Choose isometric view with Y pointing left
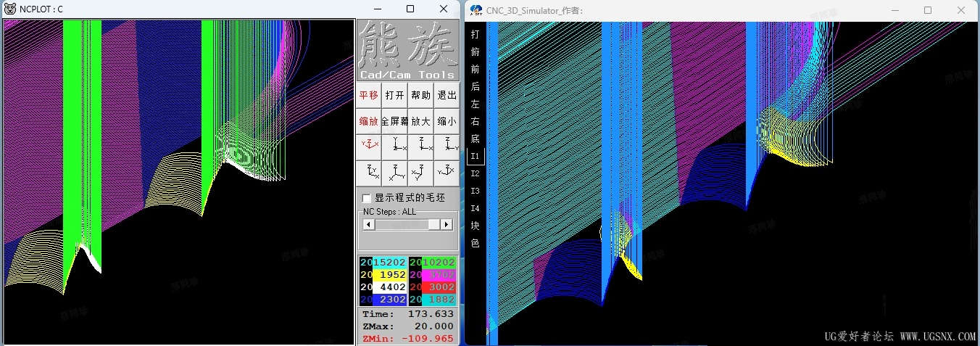 coord(447,173)
